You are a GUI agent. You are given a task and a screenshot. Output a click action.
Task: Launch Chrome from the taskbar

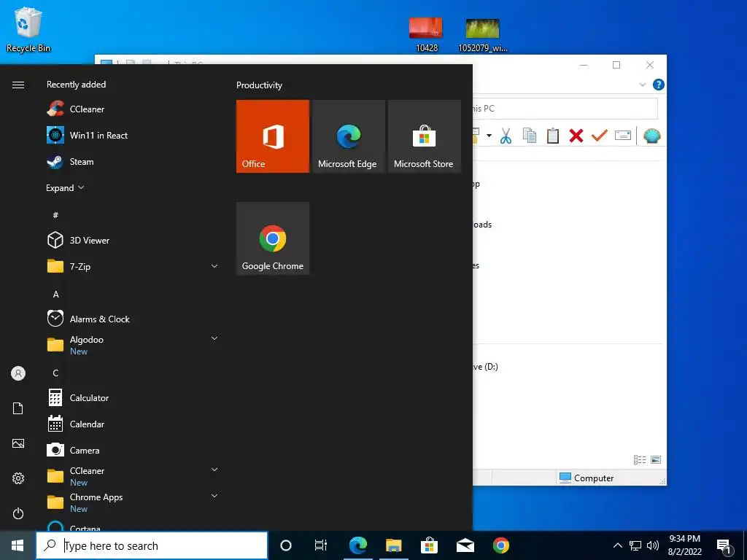500,545
